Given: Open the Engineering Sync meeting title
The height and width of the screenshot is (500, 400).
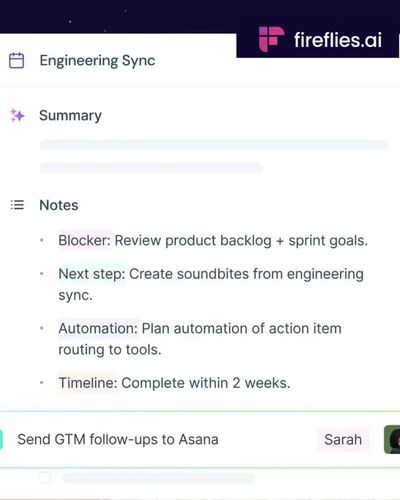Looking at the screenshot, I should (x=97, y=61).
